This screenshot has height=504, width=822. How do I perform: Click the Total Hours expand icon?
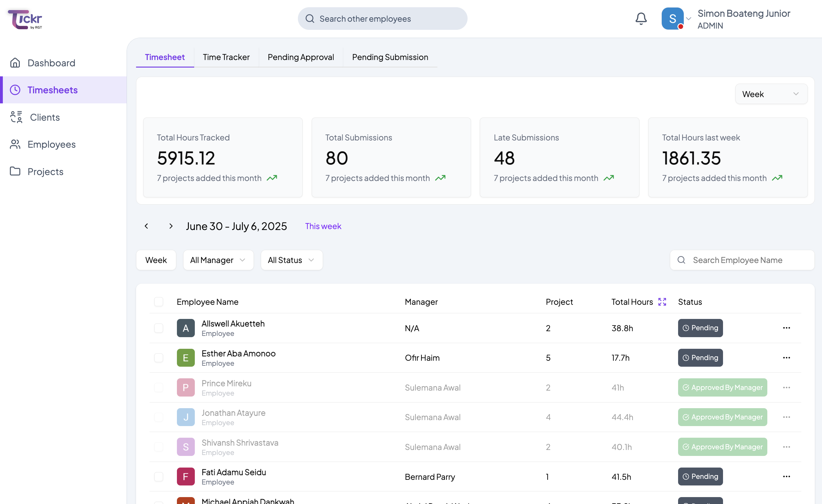tap(662, 302)
